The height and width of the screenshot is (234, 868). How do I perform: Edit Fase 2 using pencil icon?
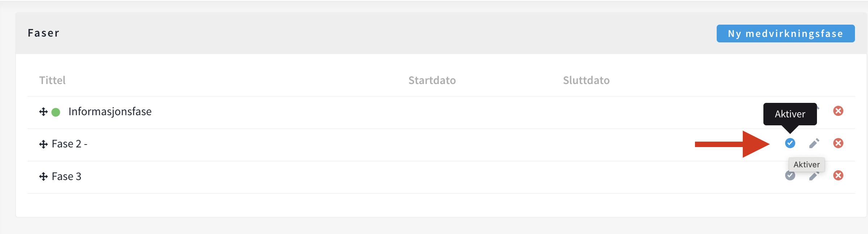click(814, 143)
